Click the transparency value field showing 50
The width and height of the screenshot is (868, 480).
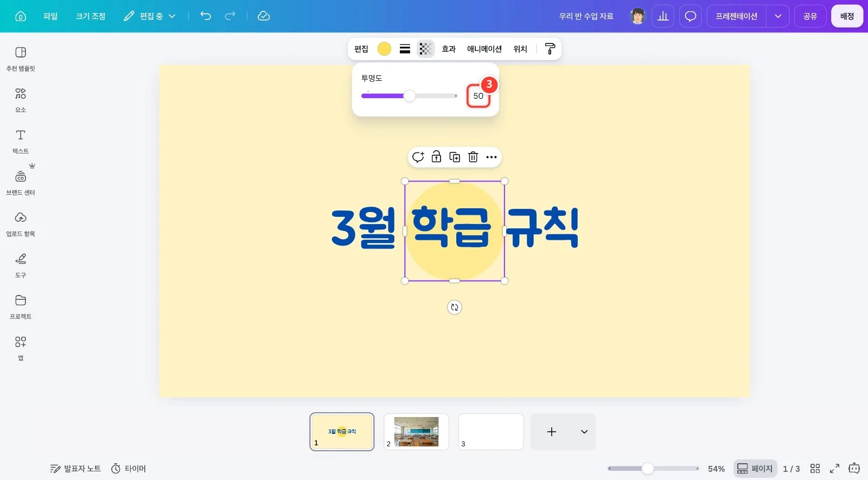tap(478, 96)
